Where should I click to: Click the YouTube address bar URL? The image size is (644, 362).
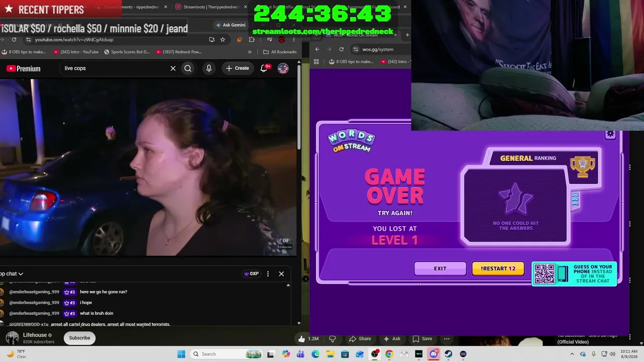(x=74, y=40)
